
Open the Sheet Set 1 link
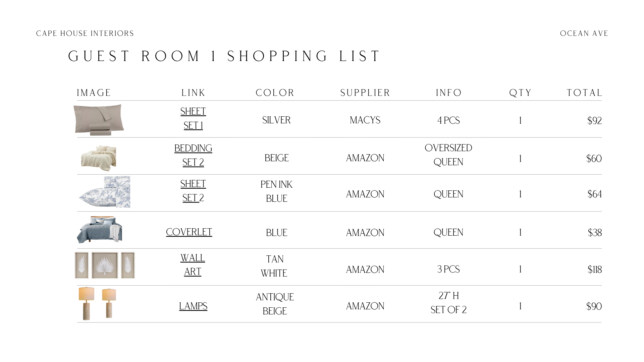193,118
